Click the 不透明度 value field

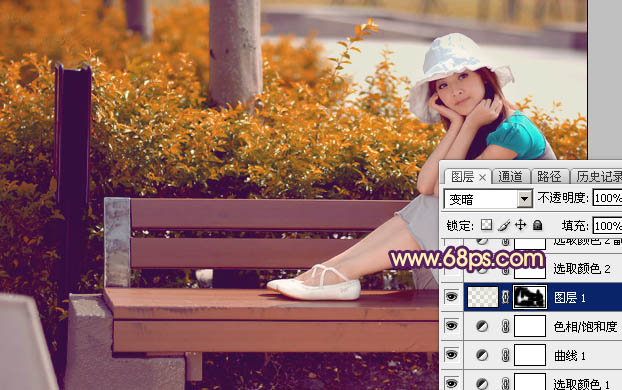tap(607, 198)
